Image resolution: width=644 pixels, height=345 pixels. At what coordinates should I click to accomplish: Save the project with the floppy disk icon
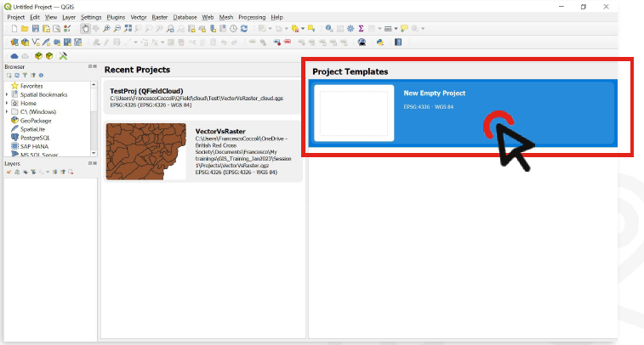pyautogui.click(x=36, y=29)
